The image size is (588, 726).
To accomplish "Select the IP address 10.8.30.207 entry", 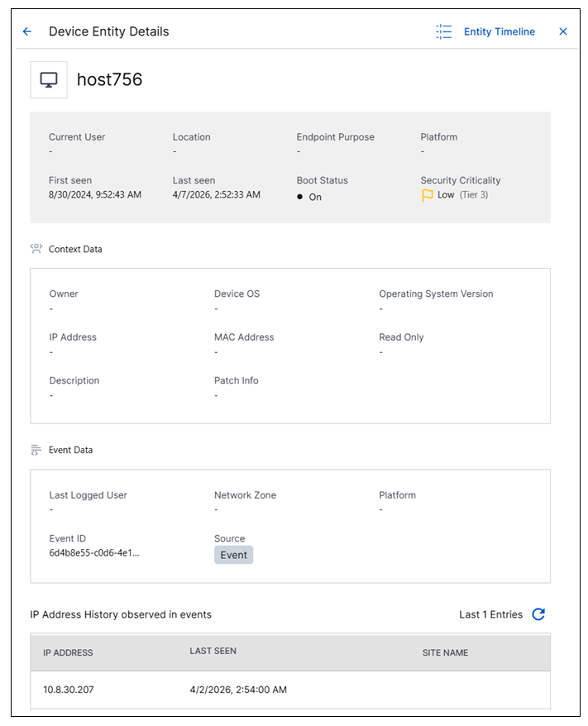I will 69,690.
